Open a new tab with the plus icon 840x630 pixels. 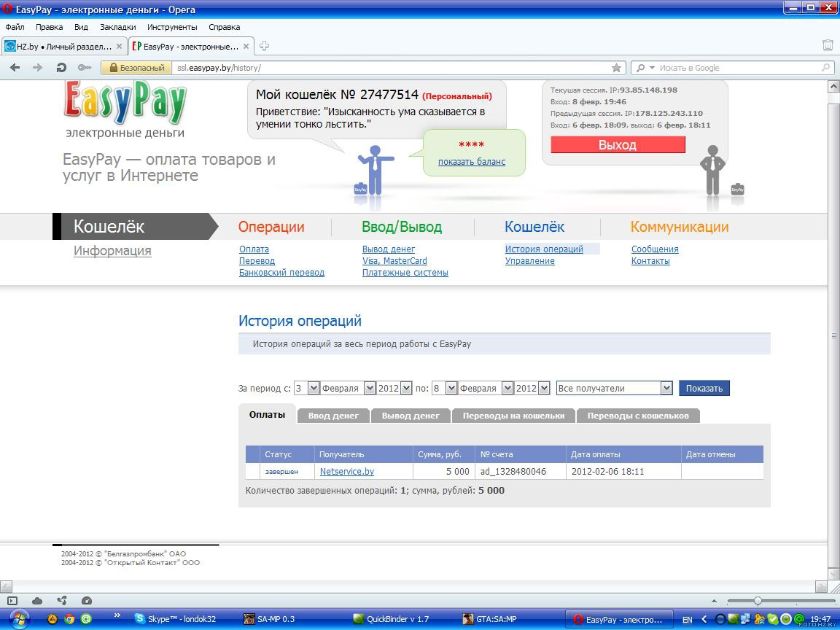coord(263,46)
